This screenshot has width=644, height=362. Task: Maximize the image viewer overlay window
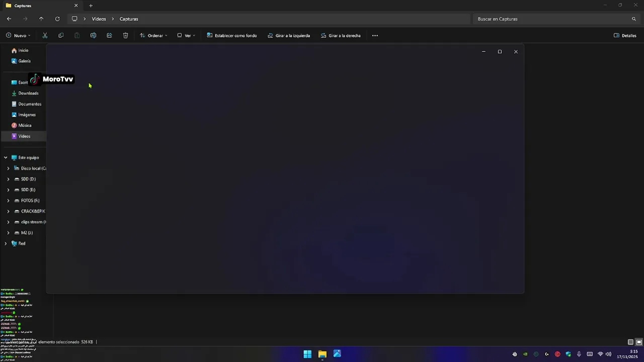pyautogui.click(x=500, y=52)
